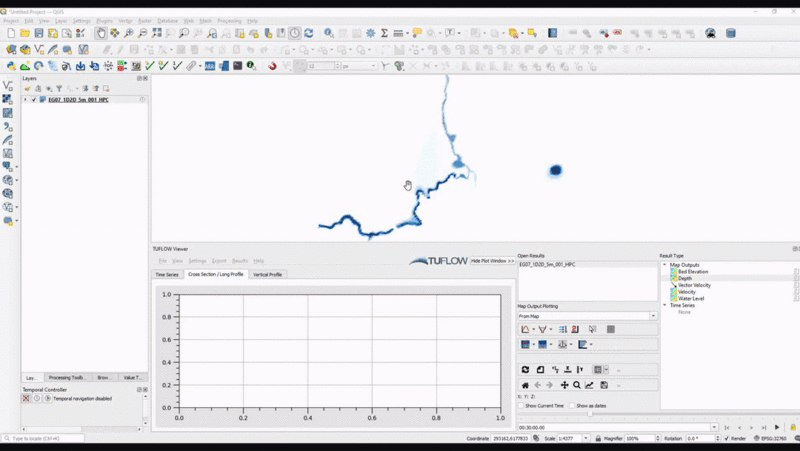Click the Hide Plot Window button
The height and width of the screenshot is (451, 800).
(x=492, y=260)
